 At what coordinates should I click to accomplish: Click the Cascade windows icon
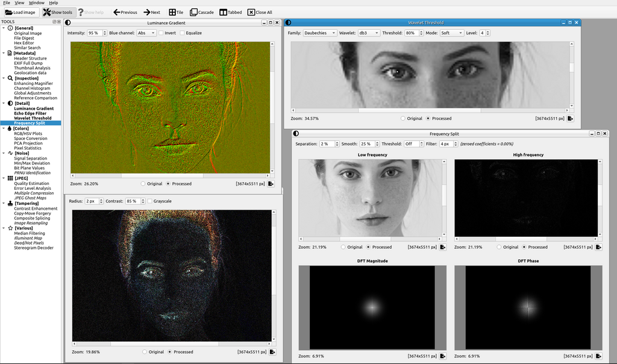[x=194, y=12]
